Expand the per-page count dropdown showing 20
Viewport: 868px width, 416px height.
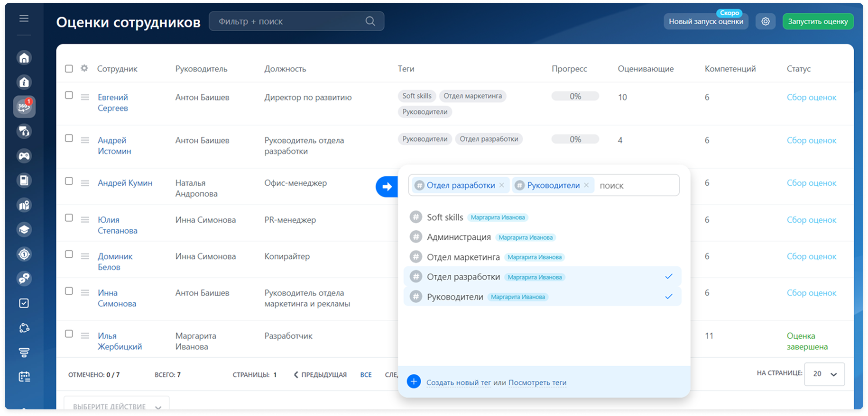point(824,374)
